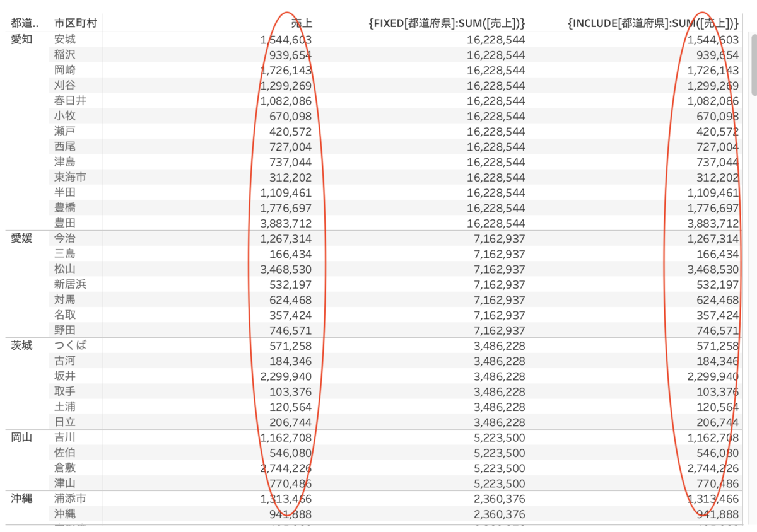This screenshot has height=532, width=757.
Task: Click the 取手 city row label
Action: 64,391
